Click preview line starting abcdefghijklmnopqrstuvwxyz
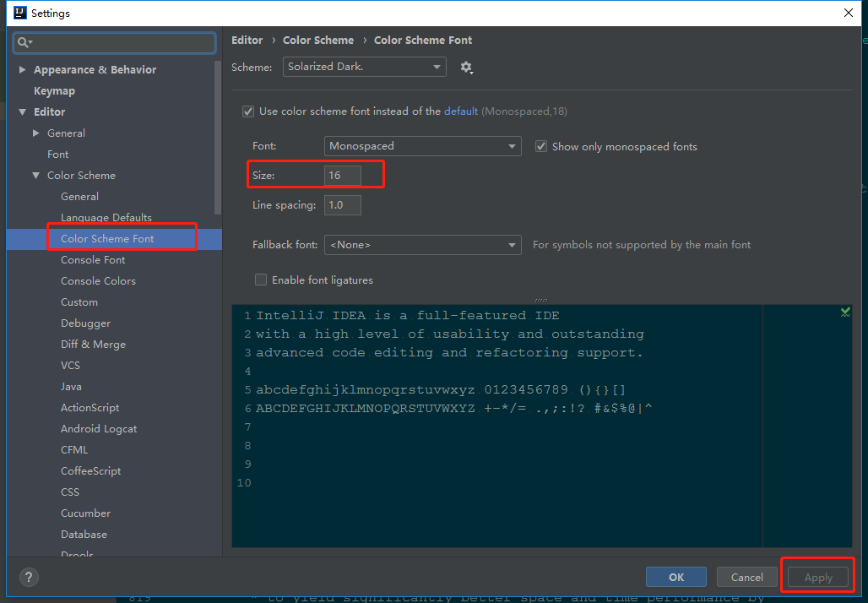Viewport: 868px width, 603px height. (x=441, y=390)
